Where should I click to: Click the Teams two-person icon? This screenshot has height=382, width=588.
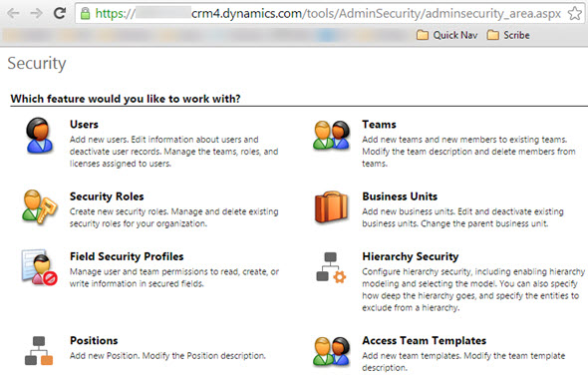pos(332,135)
